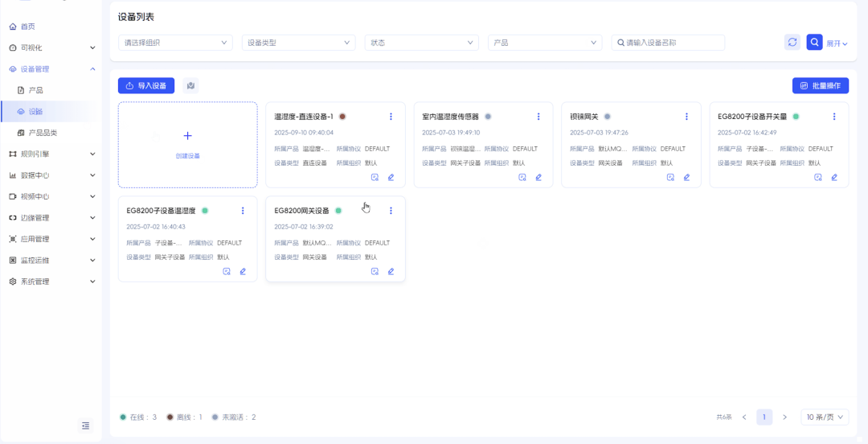
Task: Click edit pencil on 锁镇网关 card
Action: coord(686,178)
